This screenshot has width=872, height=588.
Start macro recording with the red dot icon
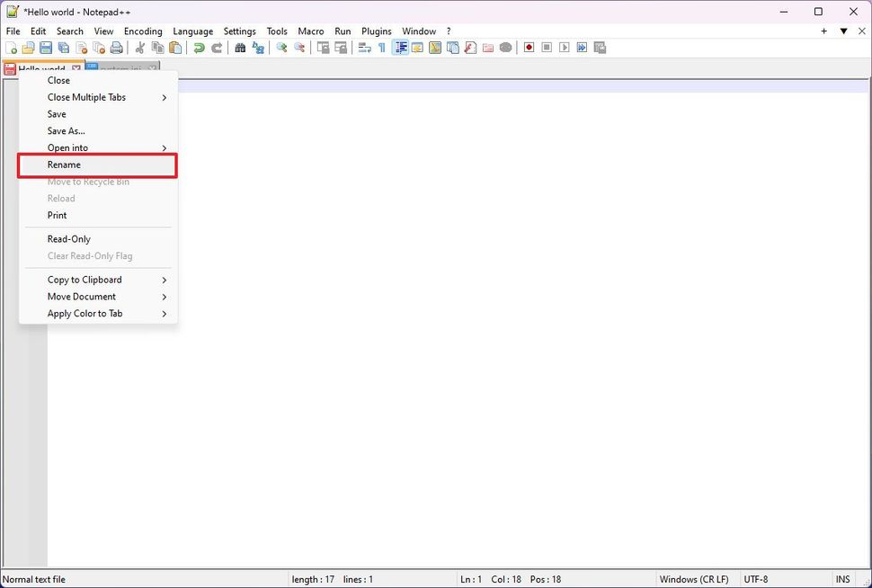(529, 48)
